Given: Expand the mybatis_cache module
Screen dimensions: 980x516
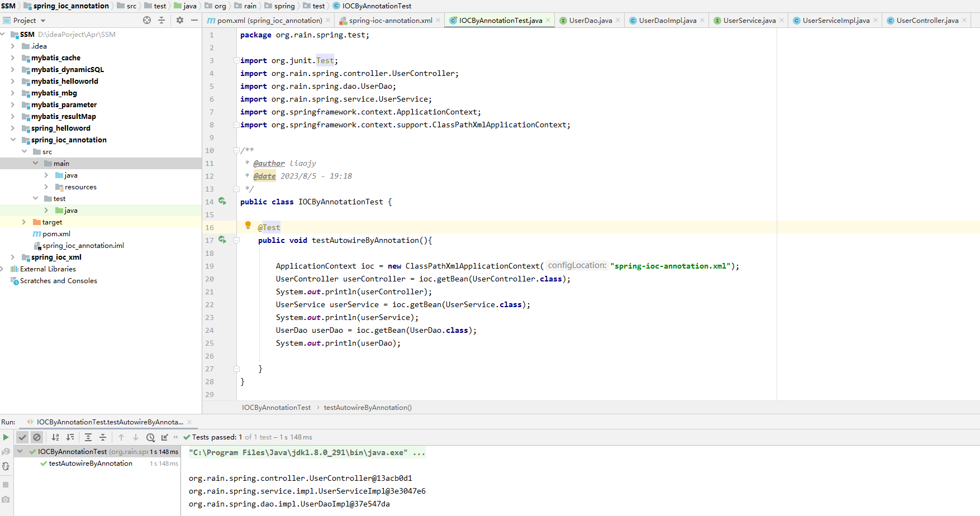Looking at the screenshot, I should click(12, 58).
